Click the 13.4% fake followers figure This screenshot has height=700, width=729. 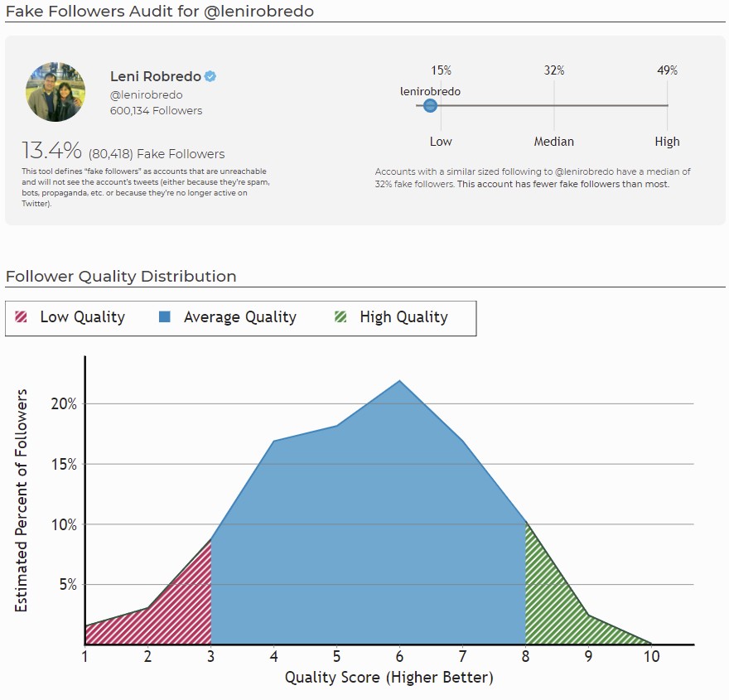51,150
